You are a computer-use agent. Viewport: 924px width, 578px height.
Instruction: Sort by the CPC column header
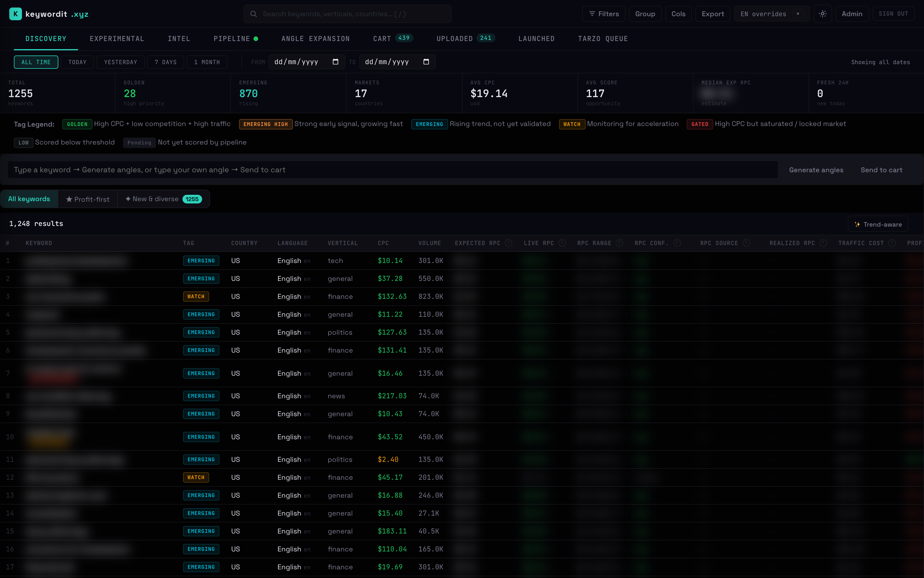coord(383,243)
